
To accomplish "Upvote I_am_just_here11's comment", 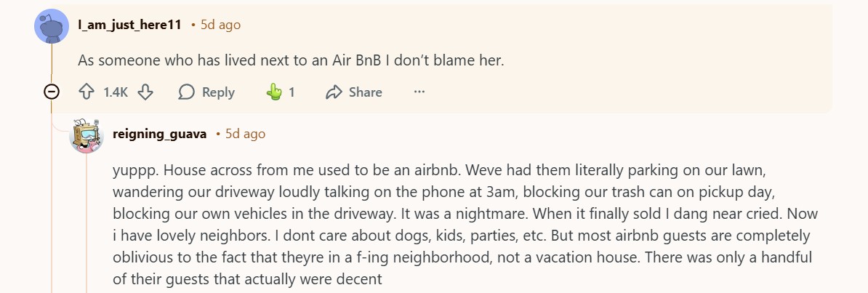I will click(87, 92).
